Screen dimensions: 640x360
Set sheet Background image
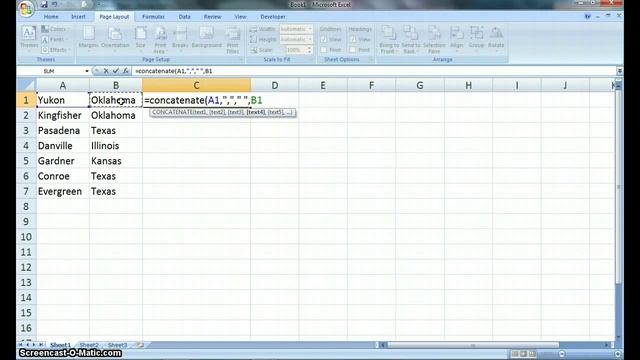click(207, 37)
